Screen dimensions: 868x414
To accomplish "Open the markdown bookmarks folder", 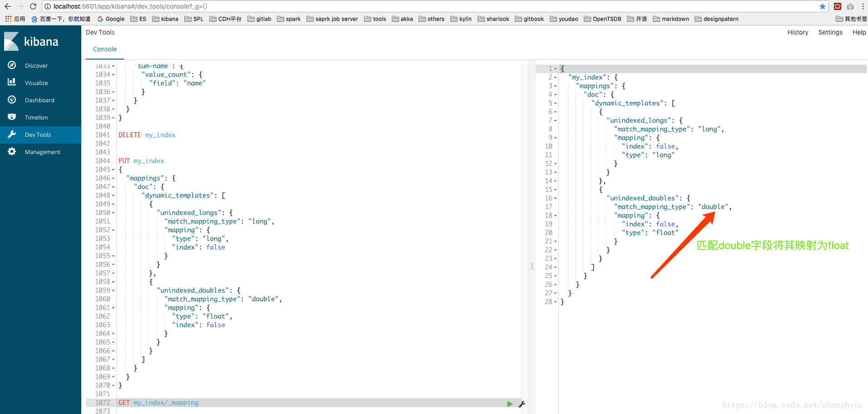I will click(x=671, y=19).
